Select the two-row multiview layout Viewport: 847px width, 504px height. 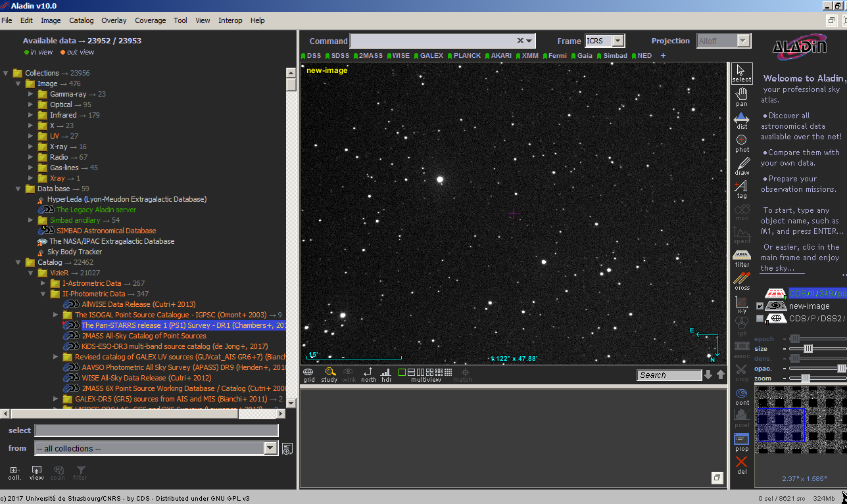412,372
